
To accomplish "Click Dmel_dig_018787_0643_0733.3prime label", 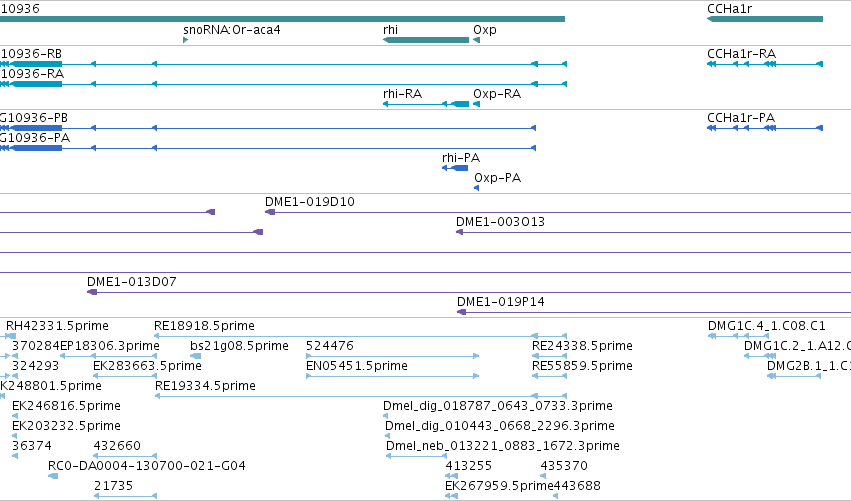I will coord(498,407).
